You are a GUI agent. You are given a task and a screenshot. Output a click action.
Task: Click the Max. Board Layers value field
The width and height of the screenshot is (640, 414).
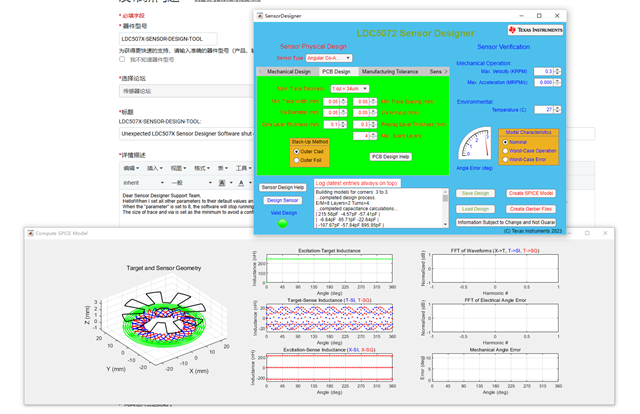361,136
